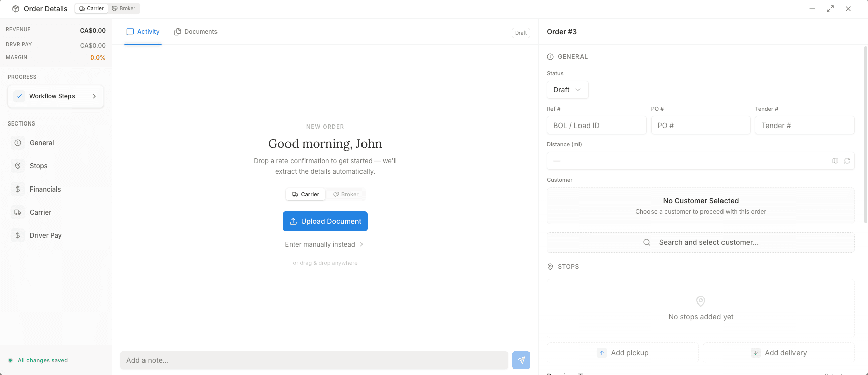
Task: Click the Carrier truck icon in sidebar
Action: point(18,212)
